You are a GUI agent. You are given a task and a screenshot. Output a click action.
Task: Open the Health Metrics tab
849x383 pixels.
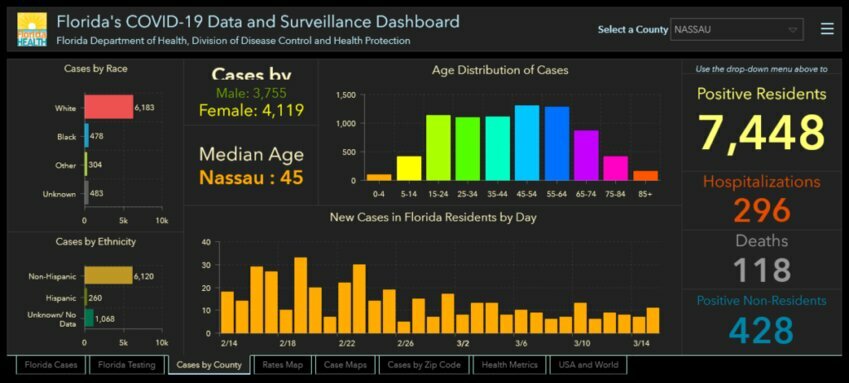coord(510,365)
